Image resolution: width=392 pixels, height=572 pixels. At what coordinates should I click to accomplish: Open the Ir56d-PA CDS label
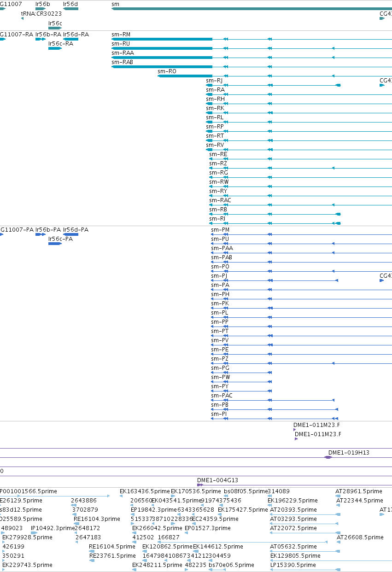tap(76, 230)
